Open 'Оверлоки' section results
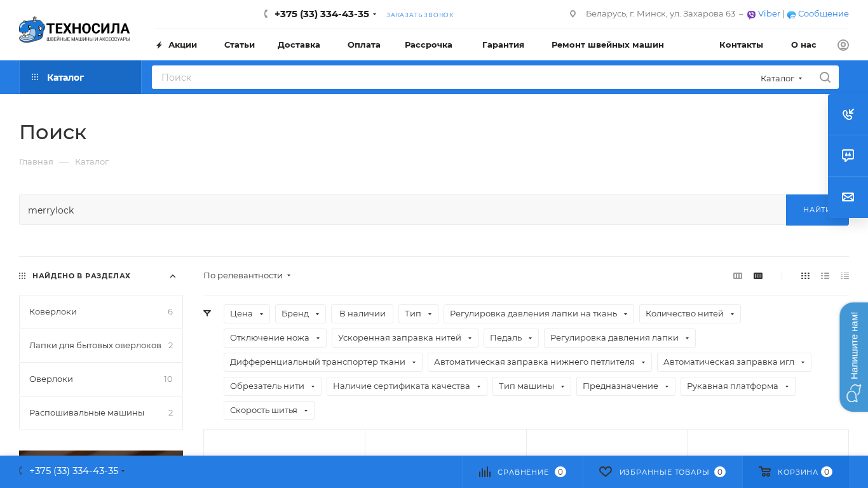This screenshot has height=488, width=868. (101, 379)
